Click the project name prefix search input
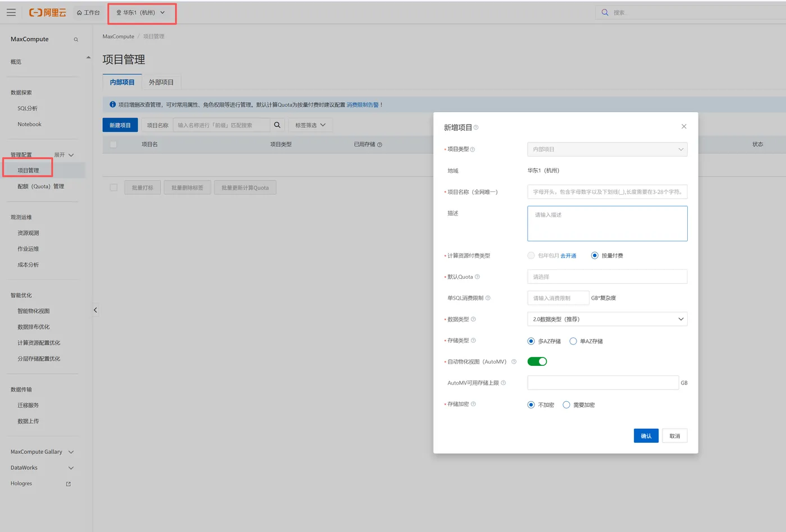The width and height of the screenshot is (786, 532). [222, 125]
